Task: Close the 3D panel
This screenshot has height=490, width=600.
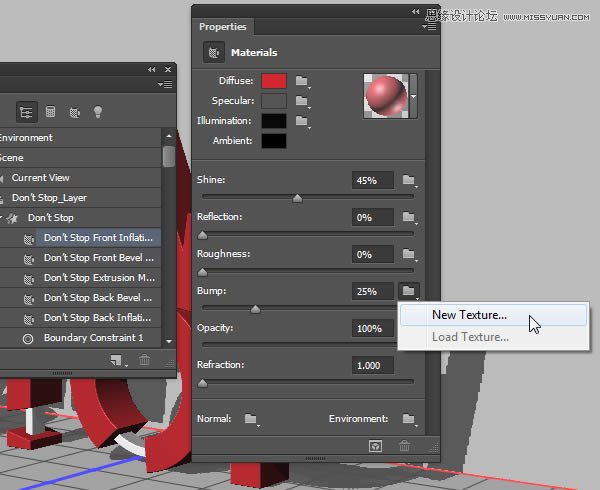Action: (x=168, y=70)
